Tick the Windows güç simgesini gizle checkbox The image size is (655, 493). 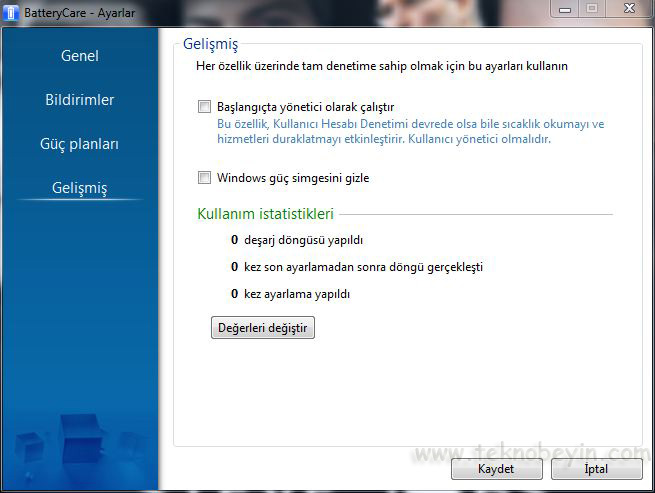[x=204, y=178]
